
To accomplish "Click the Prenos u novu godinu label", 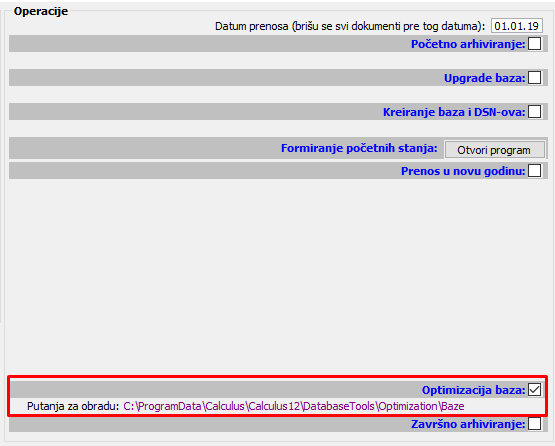I will click(x=463, y=171).
